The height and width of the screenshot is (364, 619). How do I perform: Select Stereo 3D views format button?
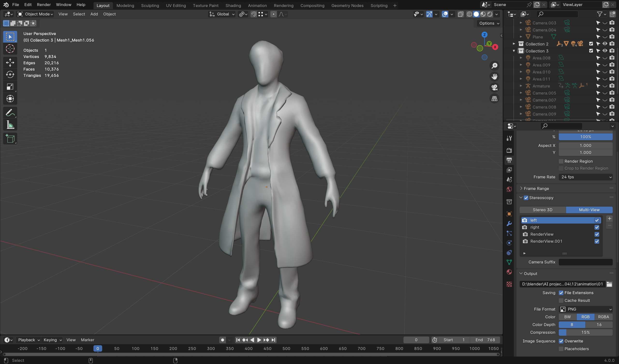click(543, 210)
